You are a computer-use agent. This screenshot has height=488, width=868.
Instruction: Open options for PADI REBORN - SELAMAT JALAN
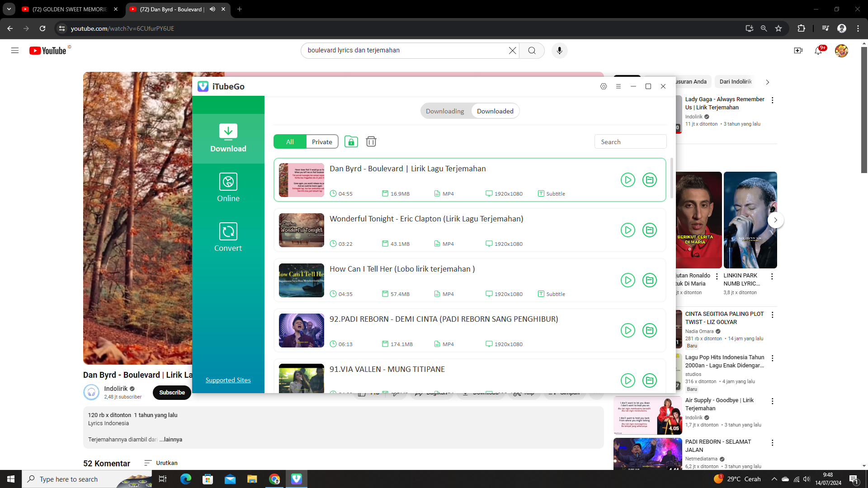click(x=773, y=443)
